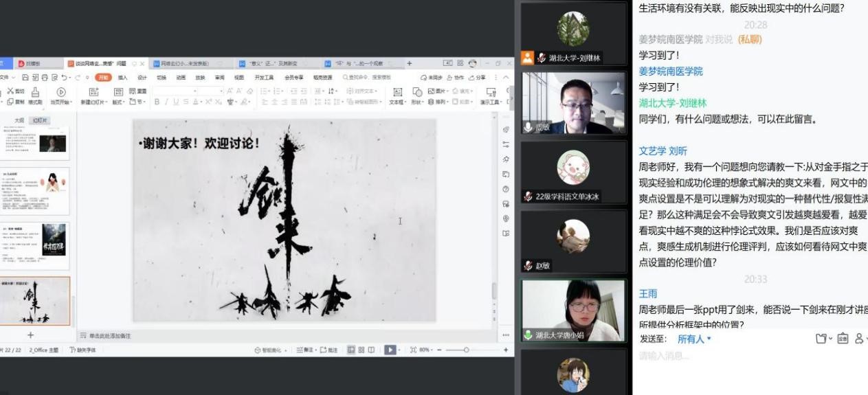The image size is (868, 395).
Task: Click the Undo arrow icon
Action: click(x=63, y=78)
